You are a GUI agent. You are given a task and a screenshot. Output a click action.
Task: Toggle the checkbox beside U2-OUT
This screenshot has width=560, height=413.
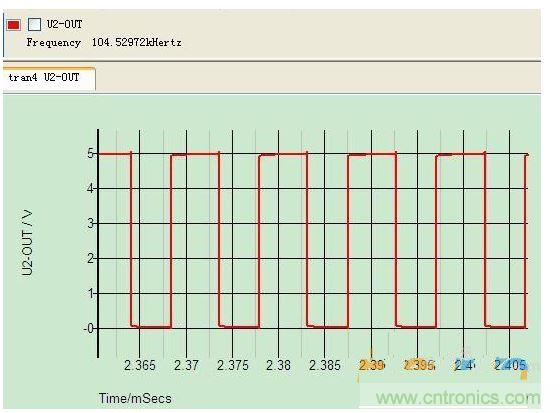coord(35,25)
